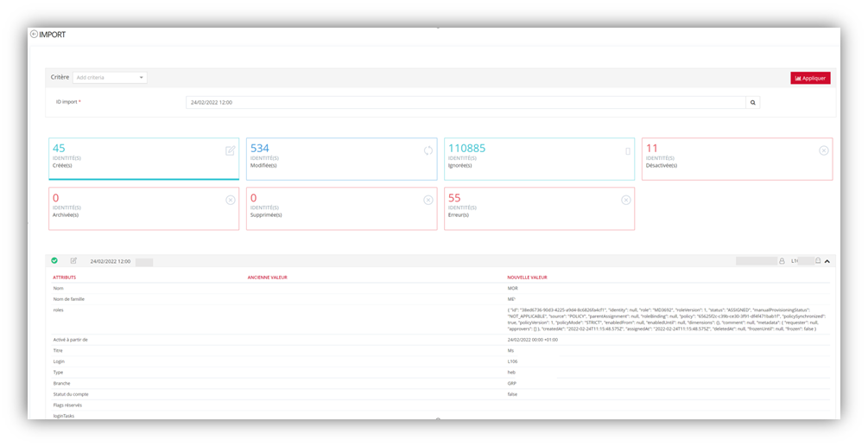
Task: Select the 534 Modifiée(s) identities card
Action: [x=341, y=159]
